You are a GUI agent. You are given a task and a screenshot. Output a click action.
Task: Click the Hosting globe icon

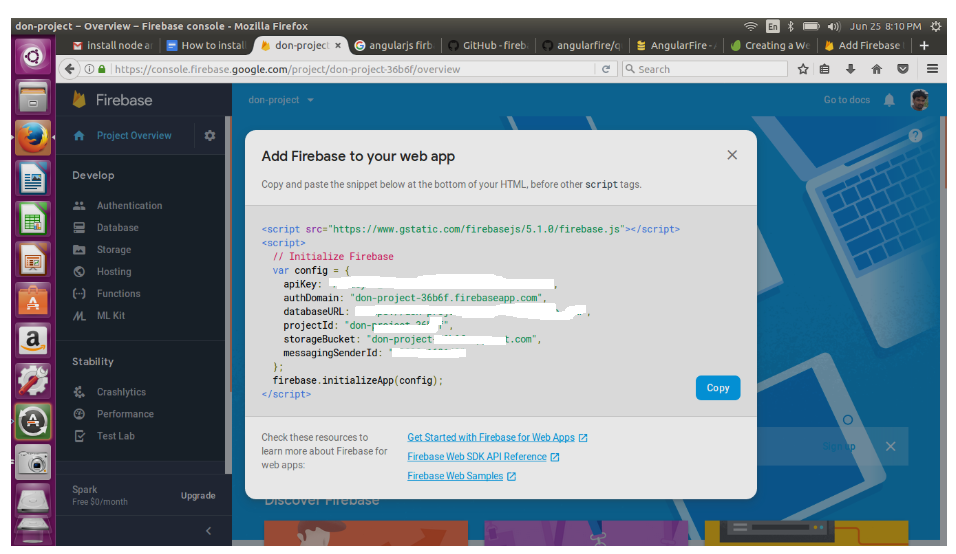(x=79, y=272)
